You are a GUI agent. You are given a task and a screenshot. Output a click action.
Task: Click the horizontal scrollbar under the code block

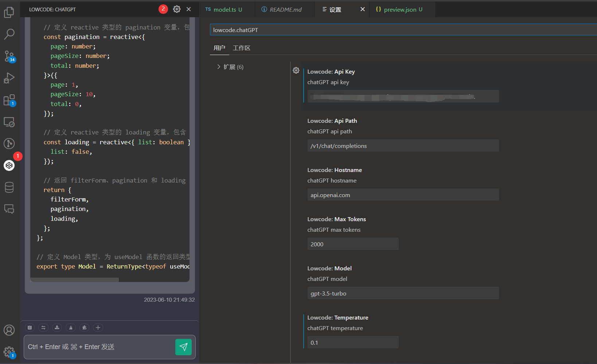coord(74,280)
